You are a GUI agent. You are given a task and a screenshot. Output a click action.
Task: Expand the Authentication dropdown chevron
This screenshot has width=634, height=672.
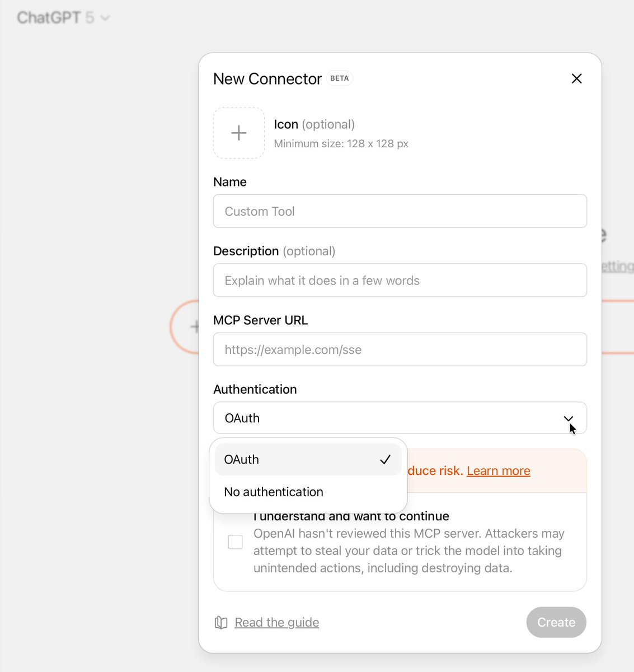point(569,418)
